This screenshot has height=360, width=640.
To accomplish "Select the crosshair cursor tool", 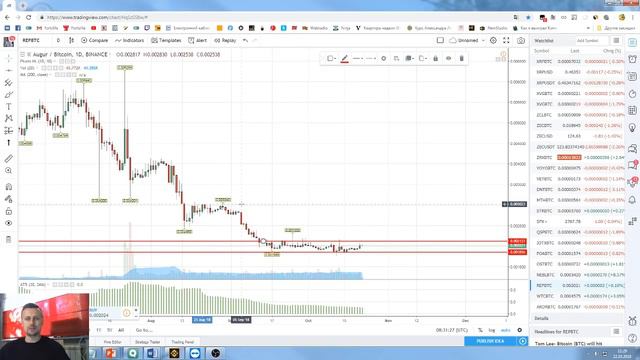I will (9, 59).
